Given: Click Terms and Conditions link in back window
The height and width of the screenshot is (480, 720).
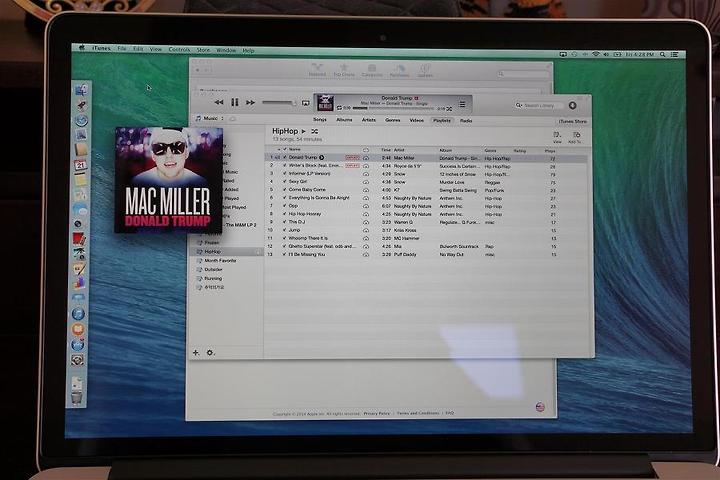Looking at the screenshot, I should [417, 413].
